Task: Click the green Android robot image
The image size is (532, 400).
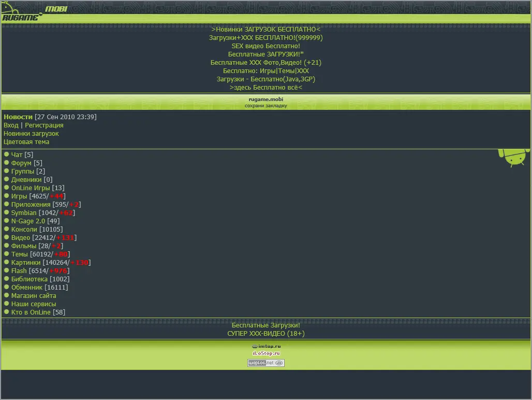Action: point(514,158)
